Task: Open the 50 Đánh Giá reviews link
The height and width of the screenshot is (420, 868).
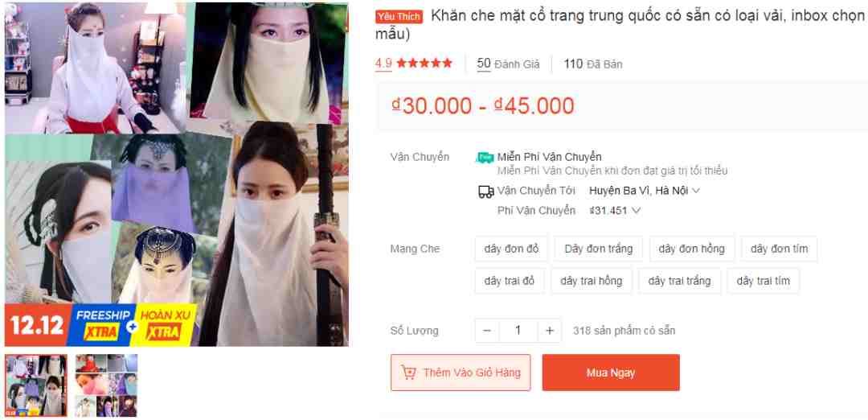Action: click(508, 64)
